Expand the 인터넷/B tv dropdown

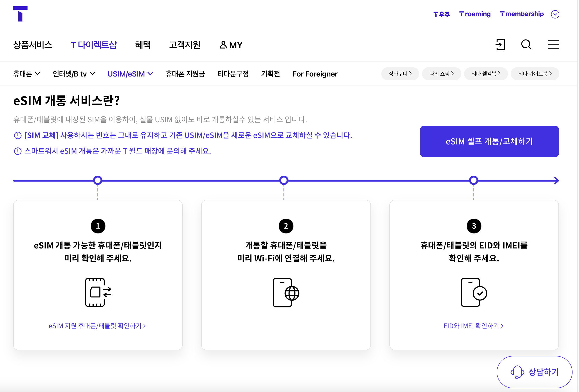coord(74,74)
